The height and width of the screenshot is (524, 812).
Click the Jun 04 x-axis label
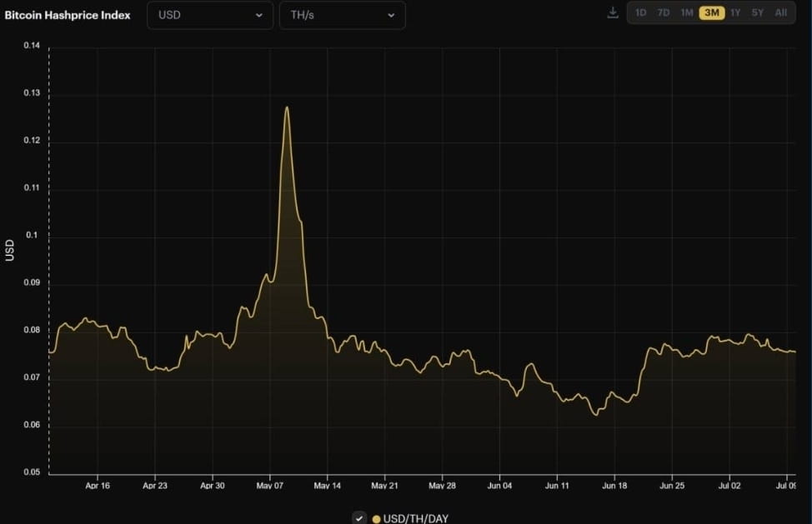(x=499, y=486)
